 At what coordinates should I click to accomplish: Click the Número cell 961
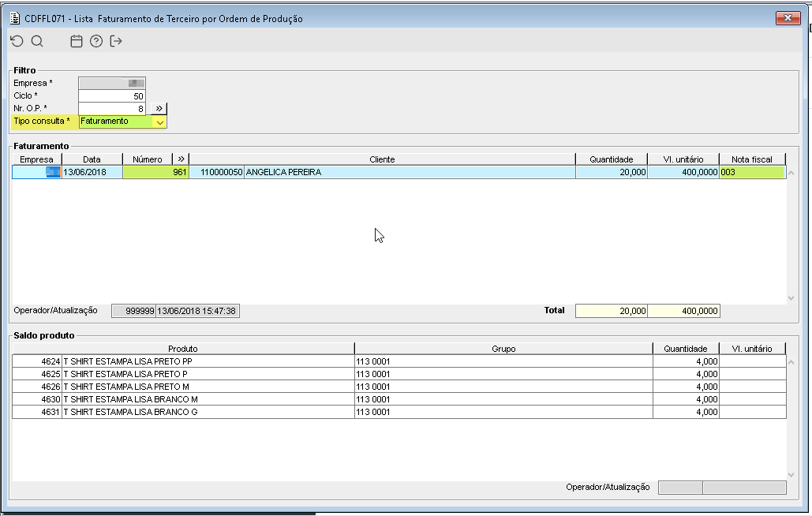(x=156, y=172)
